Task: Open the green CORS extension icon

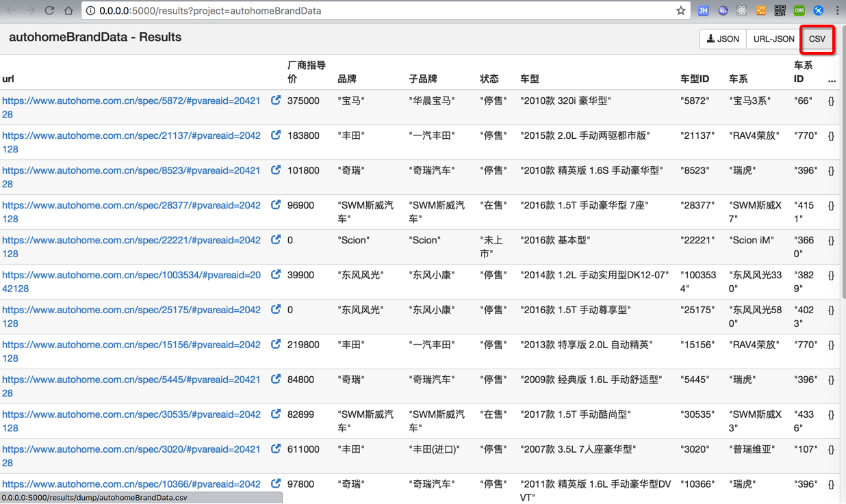Action: [799, 11]
